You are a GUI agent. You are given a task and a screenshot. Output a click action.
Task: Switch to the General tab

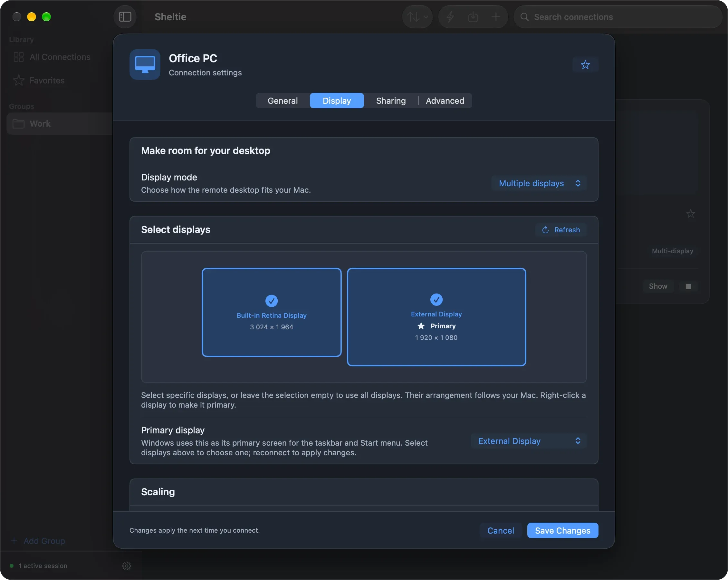click(283, 101)
